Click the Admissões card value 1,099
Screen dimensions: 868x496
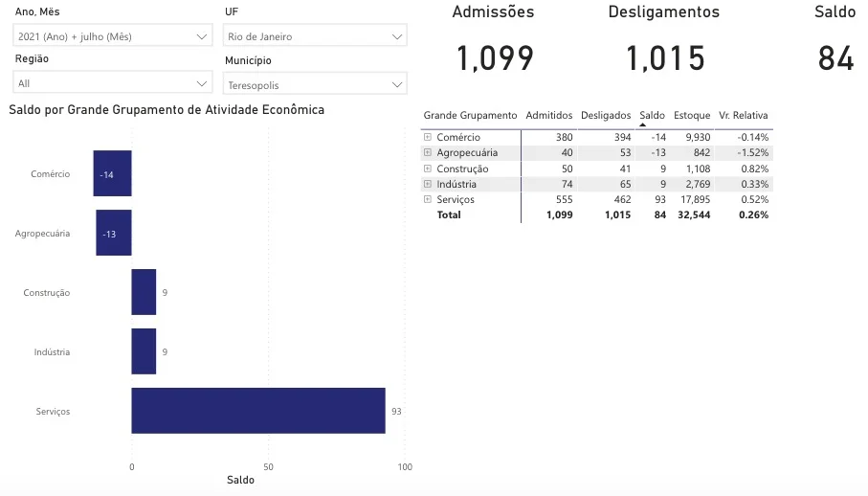[494, 58]
